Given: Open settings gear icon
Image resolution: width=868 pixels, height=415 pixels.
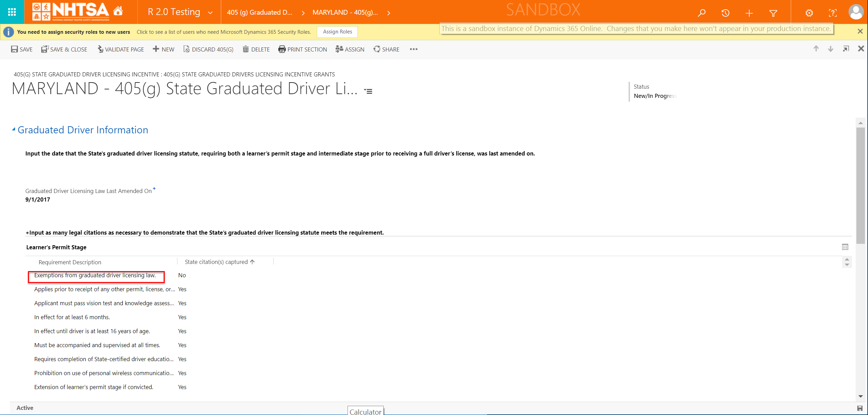Looking at the screenshot, I should pyautogui.click(x=809, y=13).
